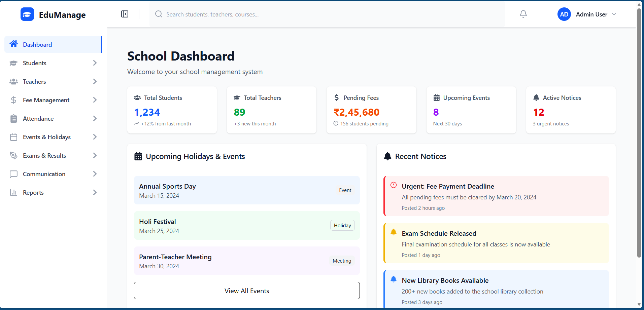Viewport: 644px width, 310px height.
Task: Expand the Students menu chevron
Action: coord(95,63)
